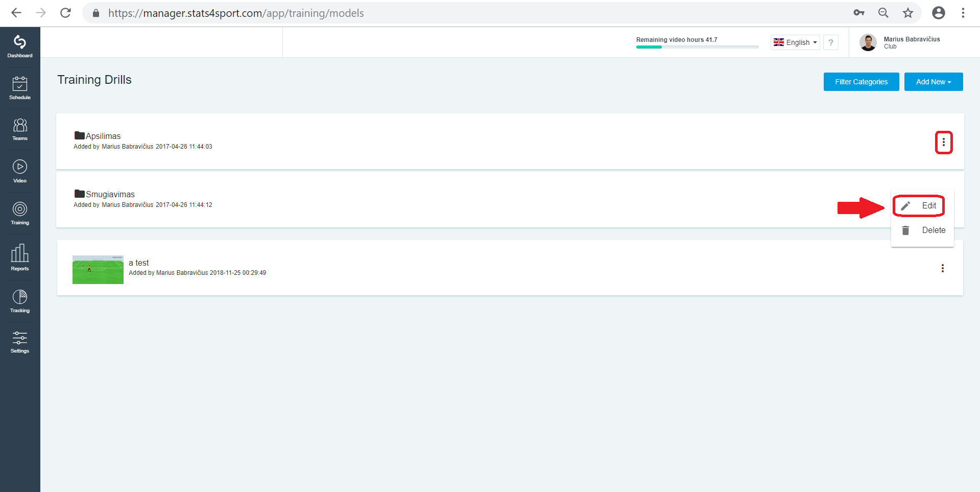Open the a test drill thumbnail
Viewport: 980px width, 492px height.
(x=98, y=270)
